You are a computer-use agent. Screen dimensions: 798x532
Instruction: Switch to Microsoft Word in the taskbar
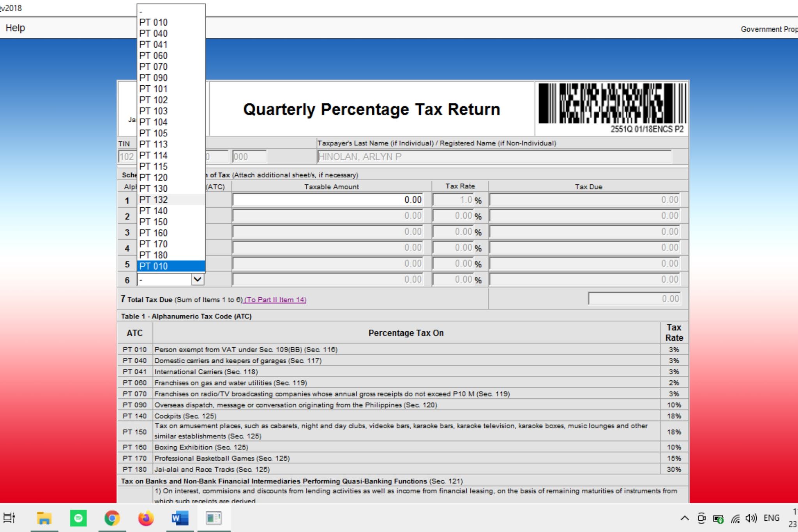click(x=180, y=518)
